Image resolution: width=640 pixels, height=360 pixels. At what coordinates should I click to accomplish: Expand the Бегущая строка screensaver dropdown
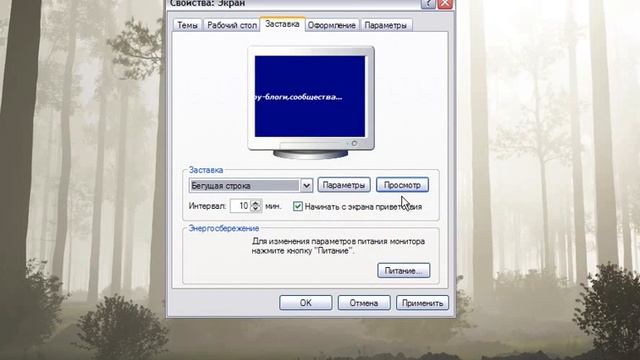[307, 186]
